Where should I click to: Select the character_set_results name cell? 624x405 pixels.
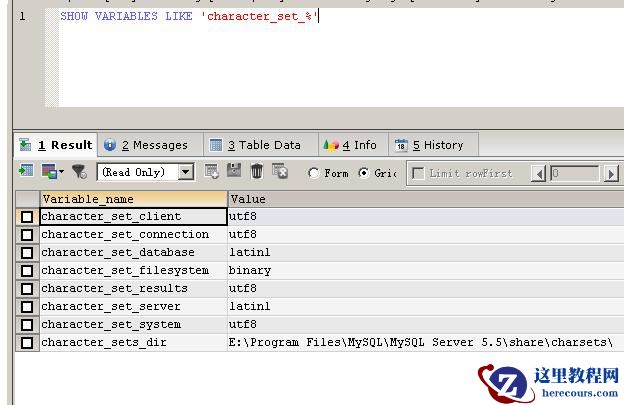pos(133,288)
